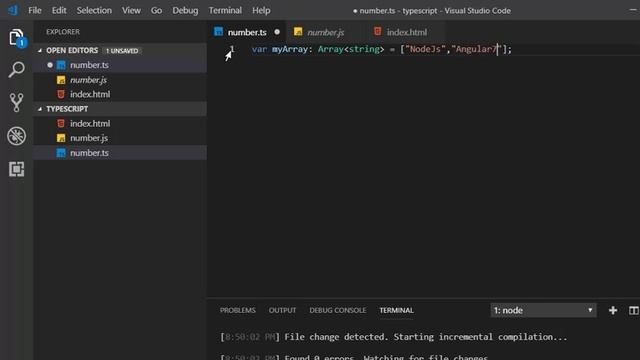Open the Terminal menu
This screenshot has width=640, height=360.
[225, 11]
